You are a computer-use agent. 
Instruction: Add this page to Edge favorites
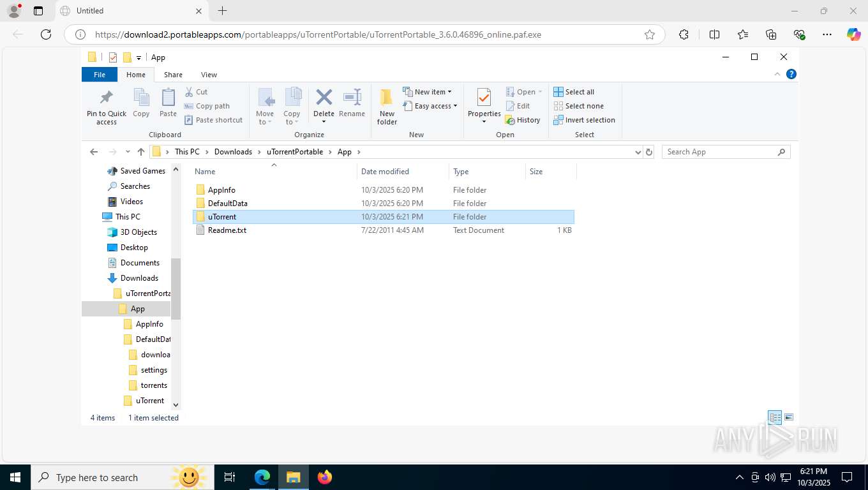650,34
